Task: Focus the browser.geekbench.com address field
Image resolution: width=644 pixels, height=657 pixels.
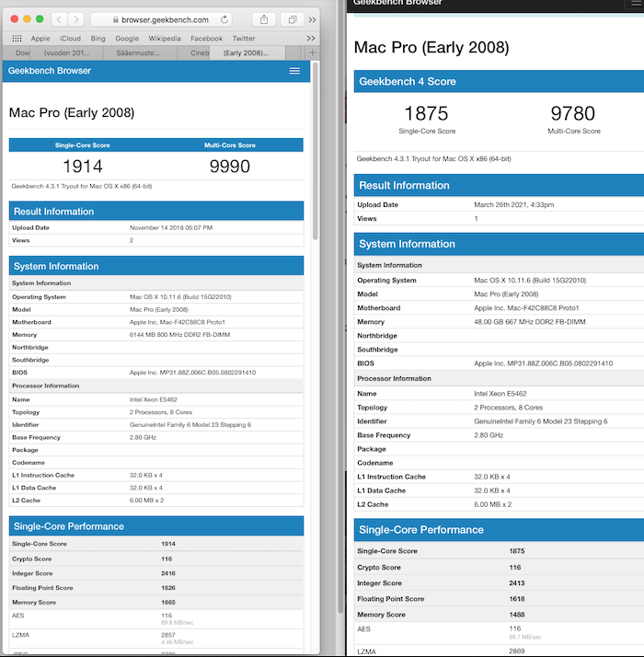Action: pyautogui.click(x=162, y=19)
